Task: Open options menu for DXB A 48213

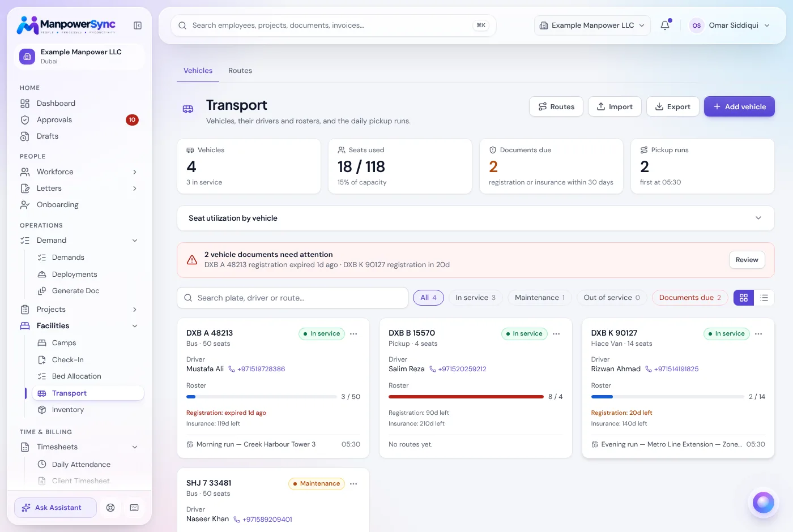Action: 353,334
